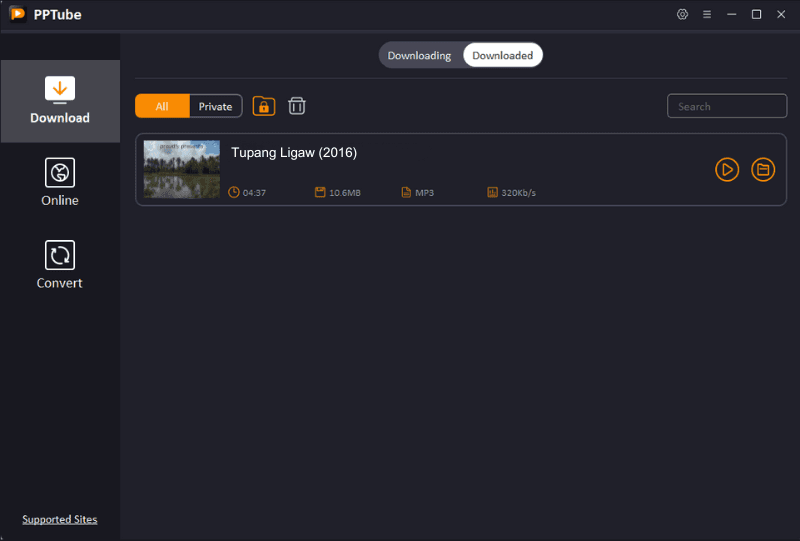The height and width of the screenshot is (541, 800).
Task: Switch to the Downloading tab
Action: (419, 55)
